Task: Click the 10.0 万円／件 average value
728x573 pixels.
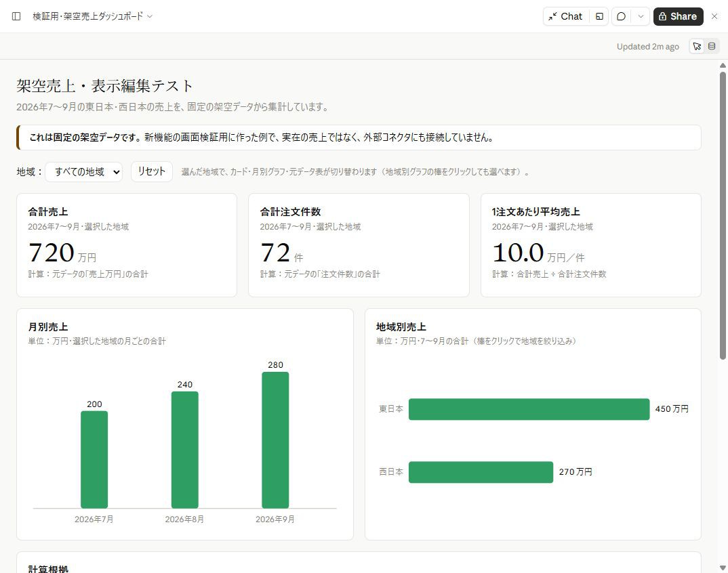Action: pyautogui.click(x=538, y=253)
